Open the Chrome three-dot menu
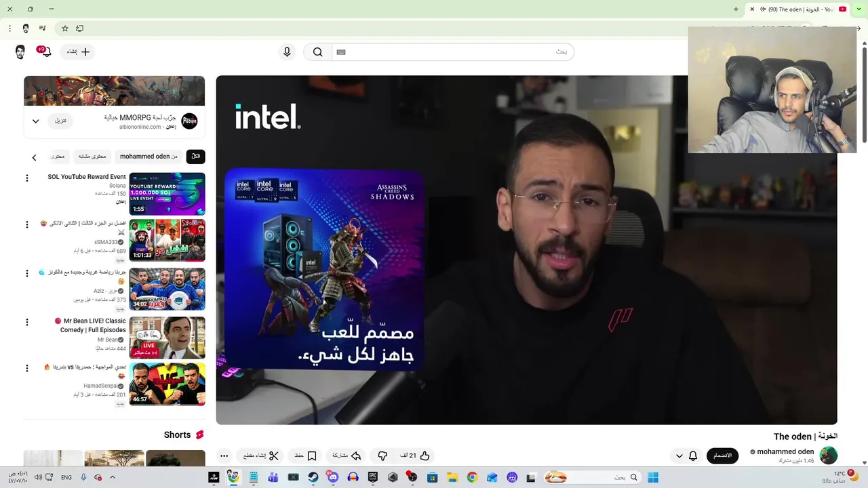 [x=9, y=28]
